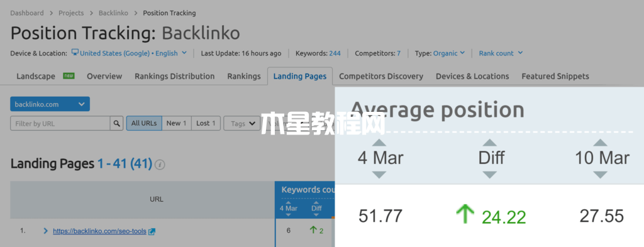Select the Lost 1 filter
This screenshot has height=247, width=644.
point(206,123)
